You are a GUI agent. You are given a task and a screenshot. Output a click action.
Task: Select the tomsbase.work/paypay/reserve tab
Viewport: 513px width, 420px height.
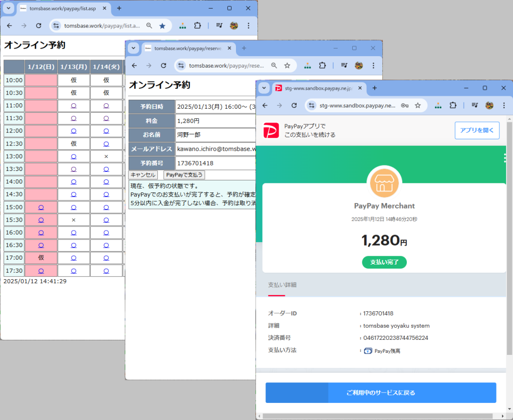tap(188, 49)
